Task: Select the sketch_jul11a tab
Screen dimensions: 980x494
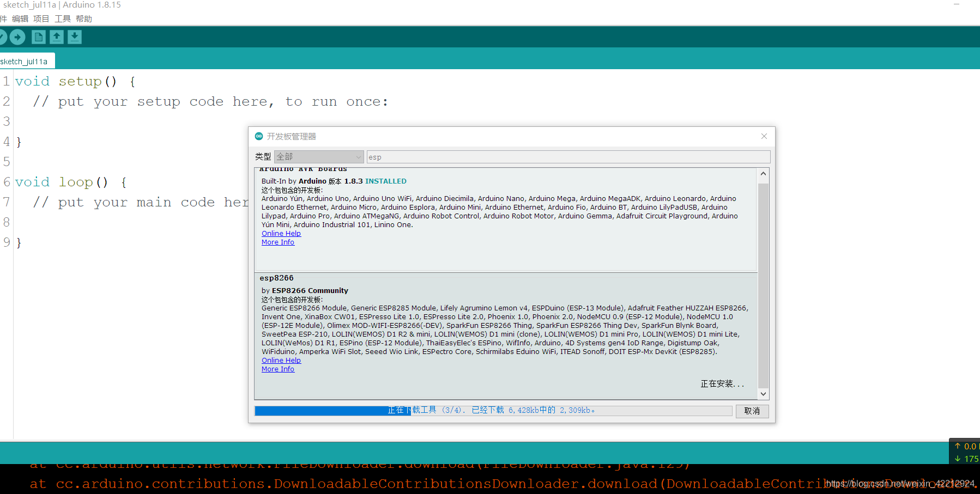Action: point(26,62)
